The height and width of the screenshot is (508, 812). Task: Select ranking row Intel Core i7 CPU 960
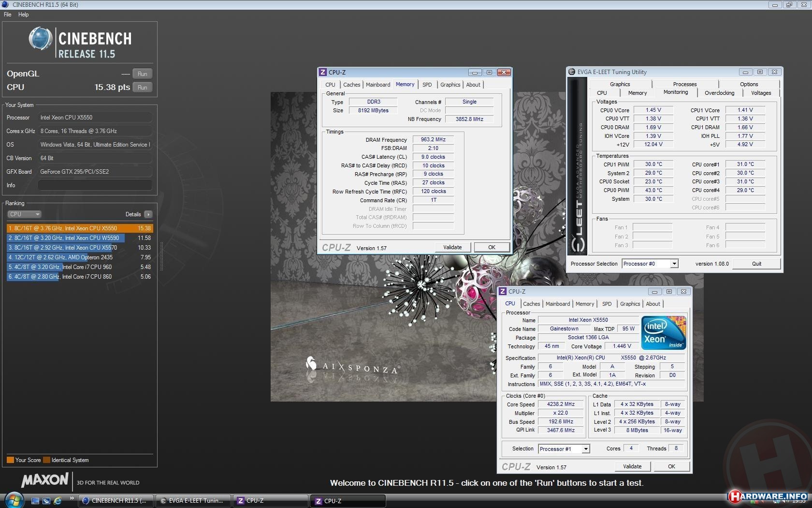[x=80, y=267]
